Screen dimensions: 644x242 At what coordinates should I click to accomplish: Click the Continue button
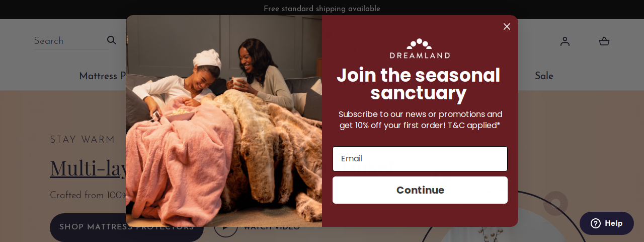420,190
